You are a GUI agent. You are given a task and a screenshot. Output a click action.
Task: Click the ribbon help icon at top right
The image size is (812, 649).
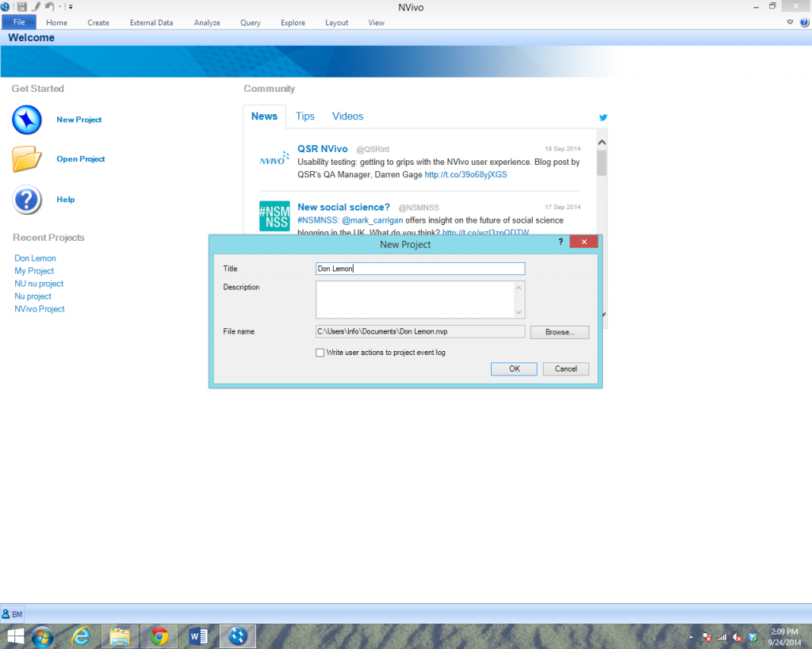[x=804, y=22]
